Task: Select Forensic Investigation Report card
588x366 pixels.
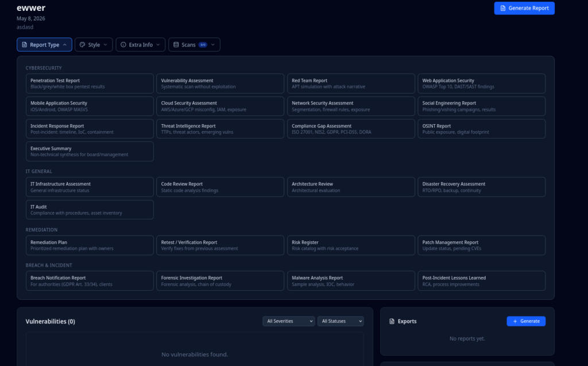Action: pyautogui.click(x=220, y=281)
